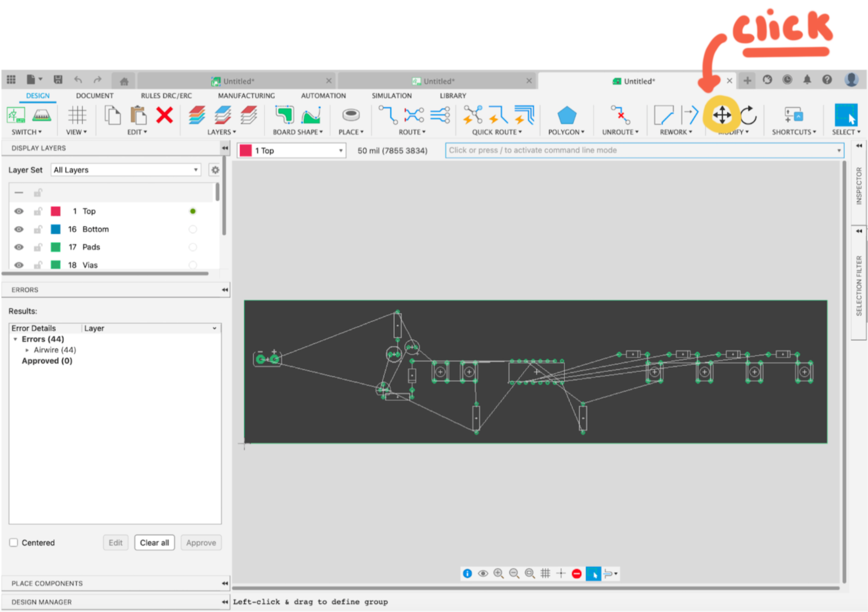The height and width of the screenshot is (612, 868).
Task: Switch to the Manufacturing tab
Action: point(246,95)
